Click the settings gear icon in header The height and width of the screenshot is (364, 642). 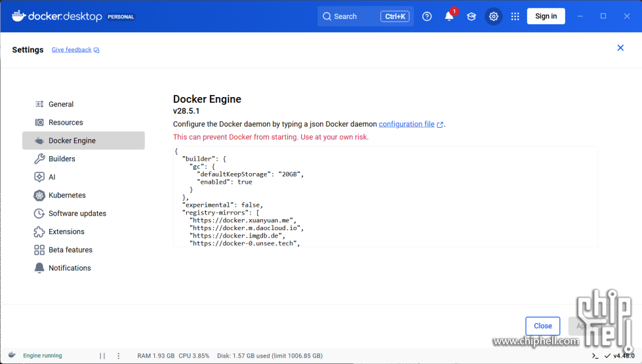click(x=494, y=16)
